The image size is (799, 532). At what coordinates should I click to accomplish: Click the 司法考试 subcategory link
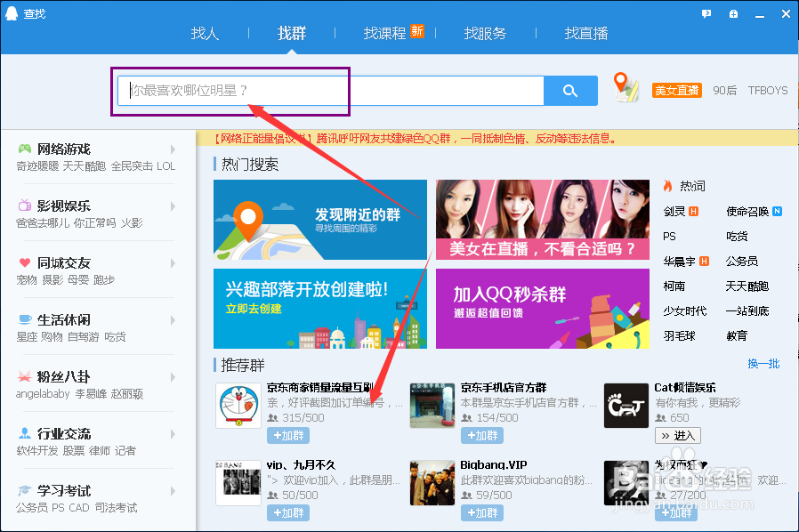tap(116, 508)
